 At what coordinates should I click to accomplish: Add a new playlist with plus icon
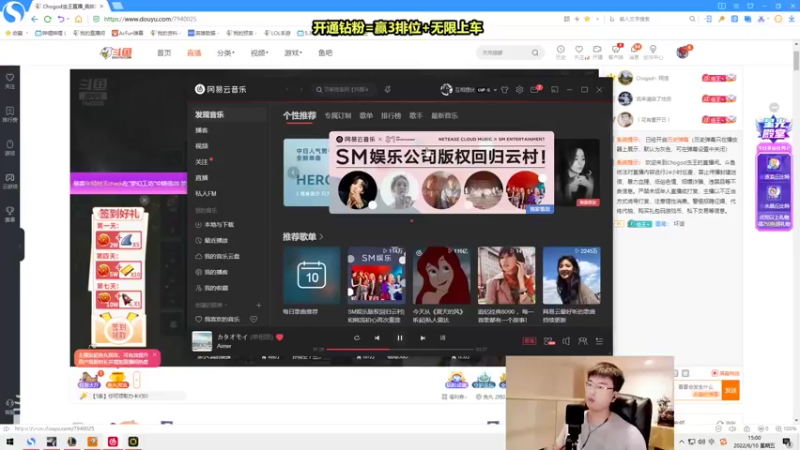coord(259,305)
